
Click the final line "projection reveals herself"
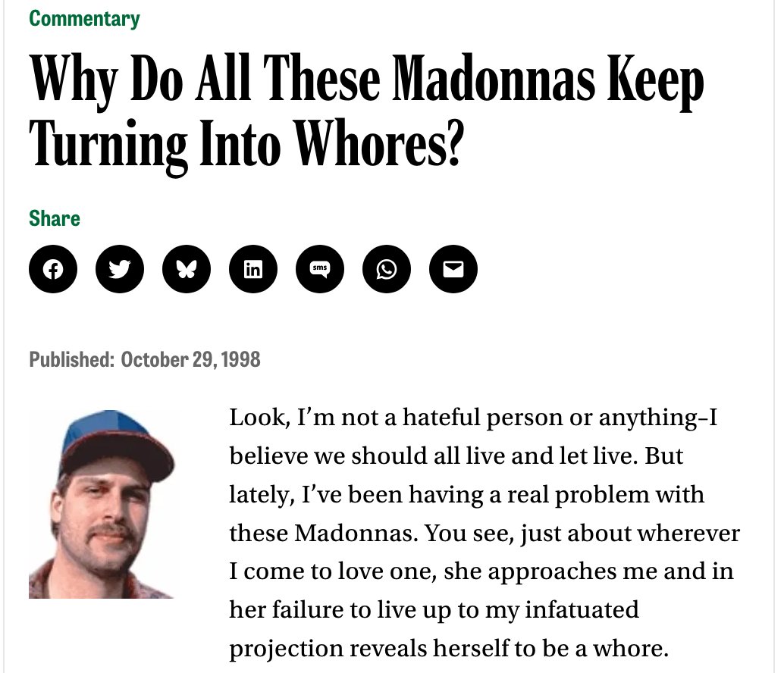[x=449, y=648]
